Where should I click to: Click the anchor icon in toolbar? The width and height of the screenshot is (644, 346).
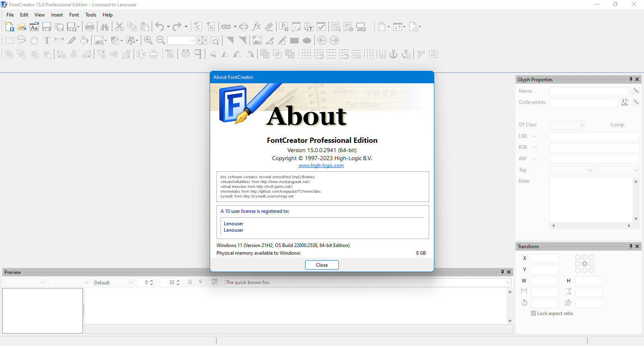pos(394,54)
